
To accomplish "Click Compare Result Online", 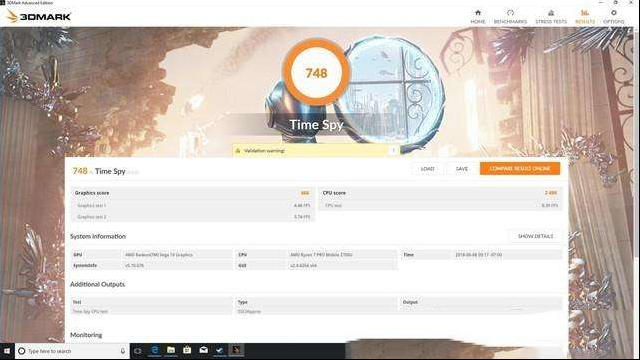I will [520, 169].
